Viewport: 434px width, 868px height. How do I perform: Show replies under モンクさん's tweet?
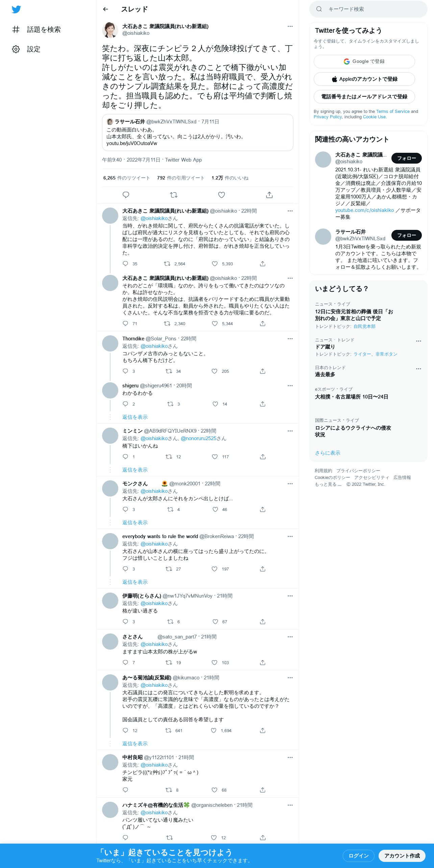pyautogui.click(x=135, y=523)
